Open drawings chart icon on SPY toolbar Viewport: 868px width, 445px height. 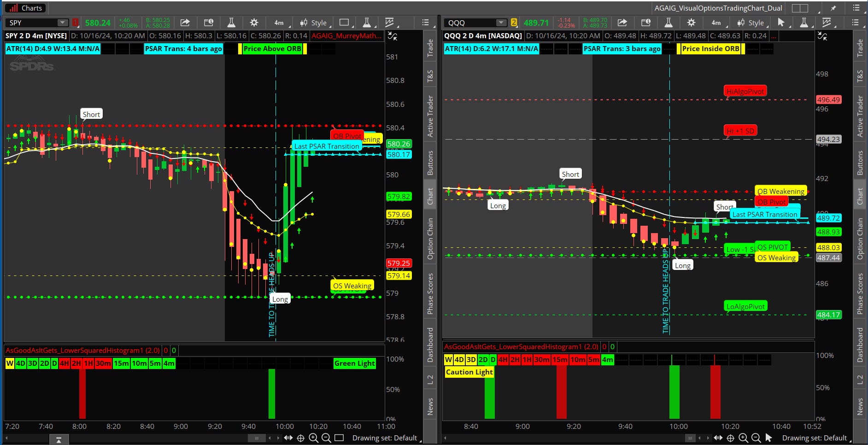click(389, 23)
